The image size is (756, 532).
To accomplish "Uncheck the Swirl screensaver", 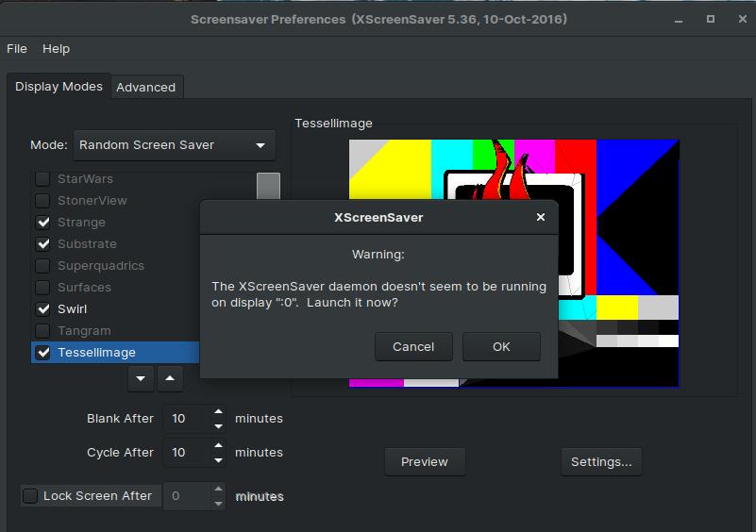I will (x=42, y=309).
